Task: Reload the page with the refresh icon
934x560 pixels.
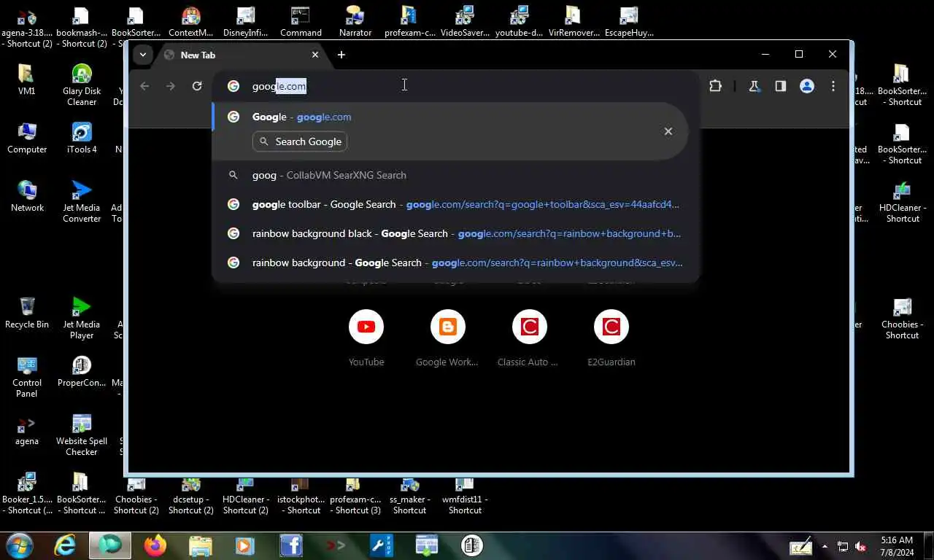Action: coord(197,86)
